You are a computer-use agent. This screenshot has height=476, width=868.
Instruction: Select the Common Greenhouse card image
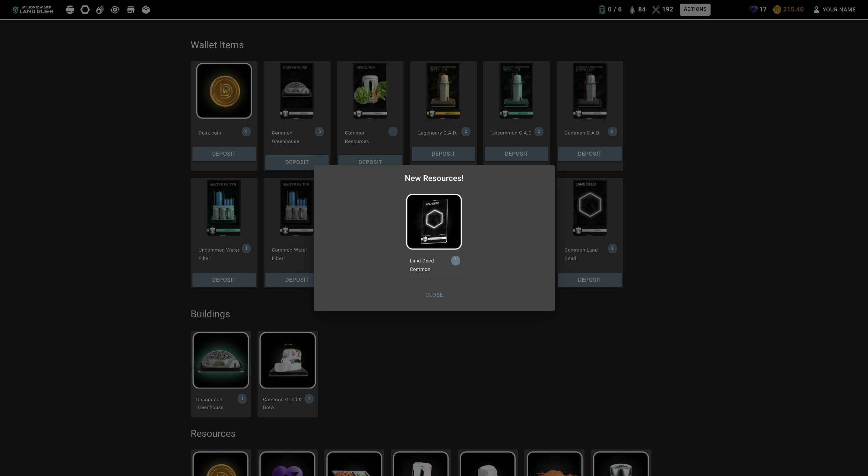297,91
